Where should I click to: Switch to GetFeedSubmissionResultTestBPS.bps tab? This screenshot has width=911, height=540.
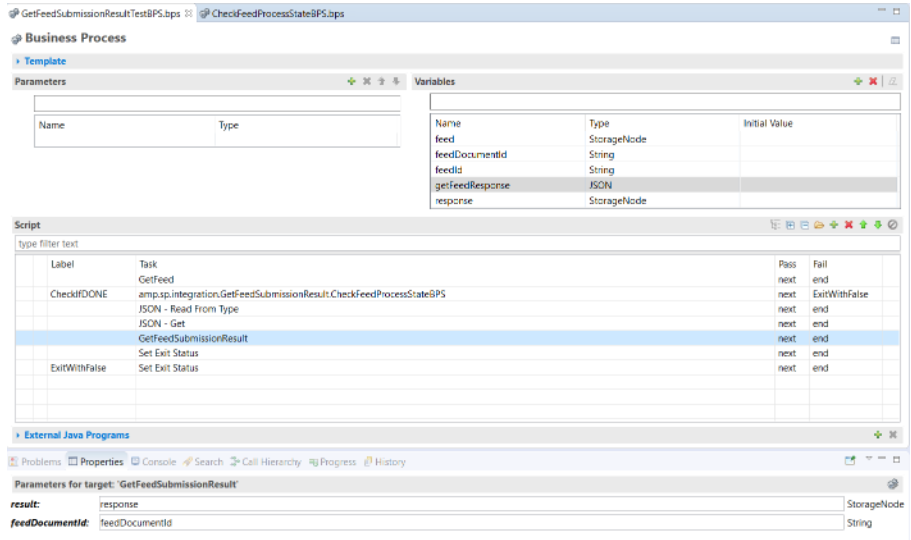click(100, 13)
